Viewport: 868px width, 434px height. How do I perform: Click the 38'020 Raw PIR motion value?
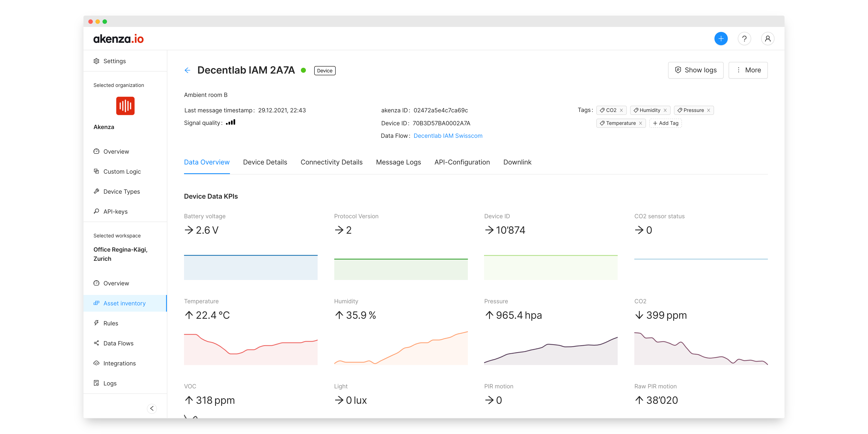(x=662, y=400)
